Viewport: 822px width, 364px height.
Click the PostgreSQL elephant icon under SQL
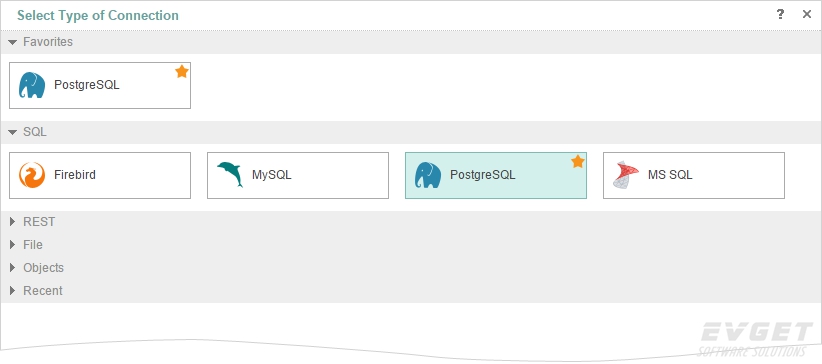[428, 175]
